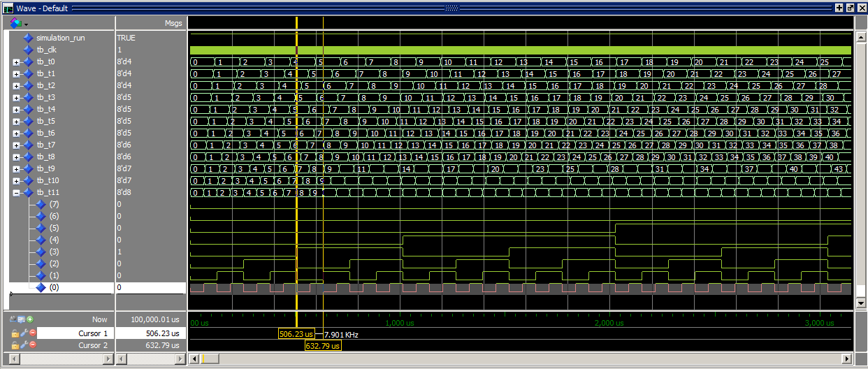Click the blue diamond icon beside tb_t5

pyautogui.click(x=28, y=121)
